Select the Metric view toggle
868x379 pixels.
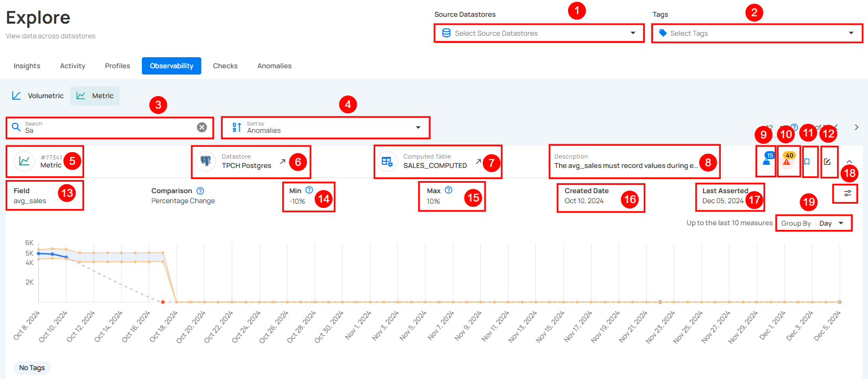pos(95,96)
